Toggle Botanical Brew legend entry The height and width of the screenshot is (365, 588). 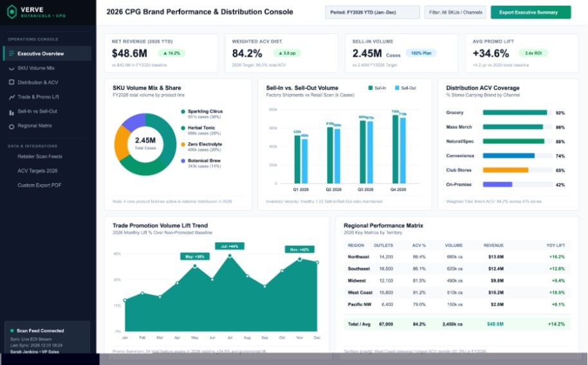[x=201, y=163]
